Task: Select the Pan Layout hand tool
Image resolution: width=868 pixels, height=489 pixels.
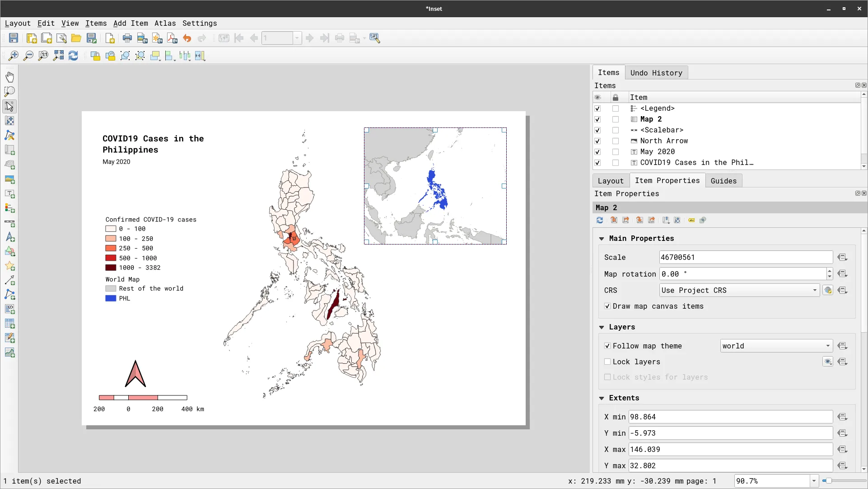Action: [9, 77]
